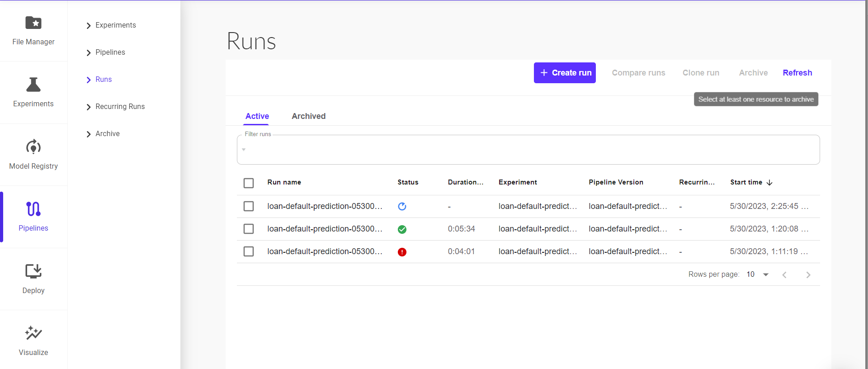Switch to the Active tab
868x369 pixels.
[257, 116]
